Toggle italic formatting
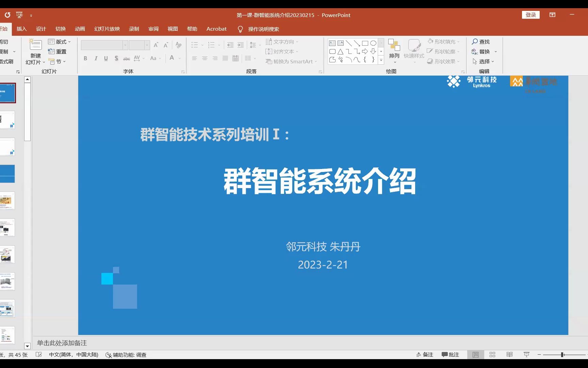The height and width of the screenshot is (368, 588). tap(96, 58)
